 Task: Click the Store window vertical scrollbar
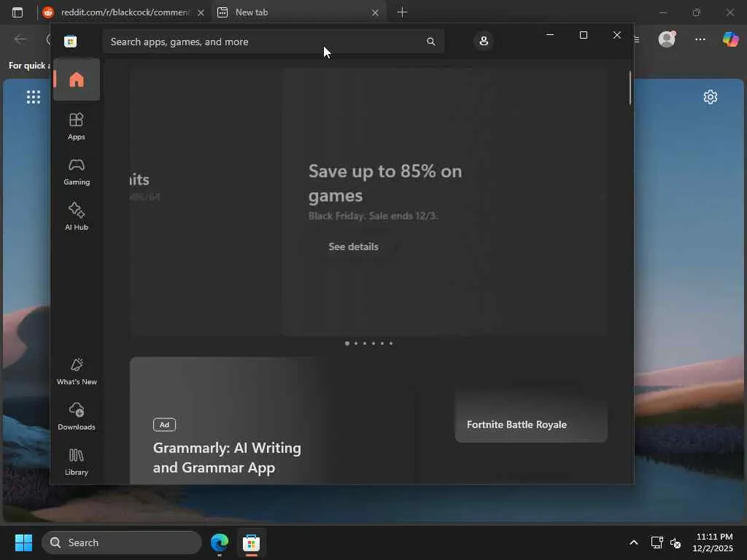630,88
